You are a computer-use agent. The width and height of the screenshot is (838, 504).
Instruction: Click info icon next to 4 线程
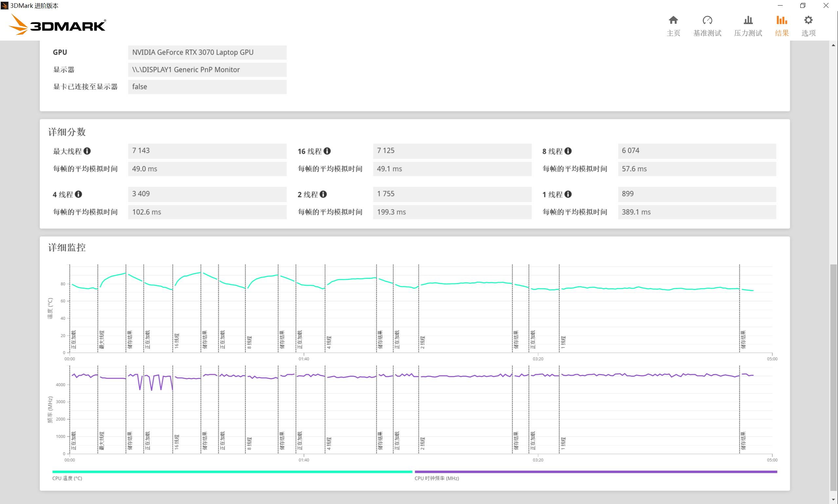pyautogui.click(x=79, y=194)
